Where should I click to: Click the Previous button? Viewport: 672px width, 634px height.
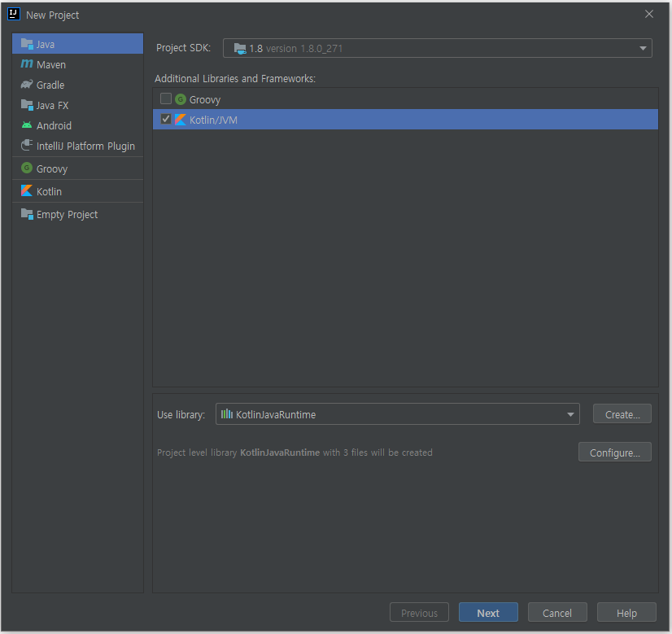pos(419,613)
